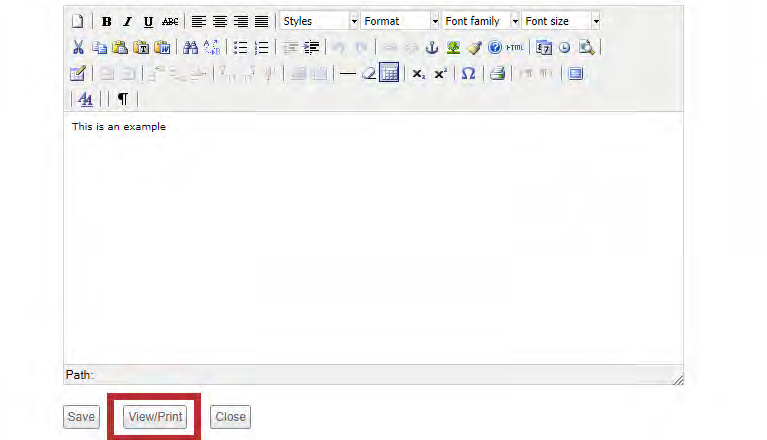This screenshot has height=440, width=767.
Task: Click the new document icon
Action: click(x=78, y=21)
